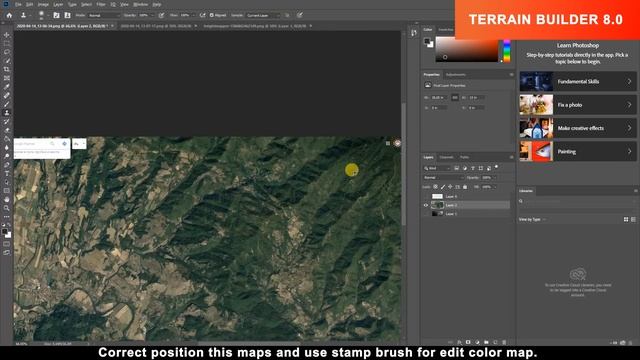This screenshot has height=360, width=640.
Task: Open Fix a photo tutorials
Action: pos(578,105)
